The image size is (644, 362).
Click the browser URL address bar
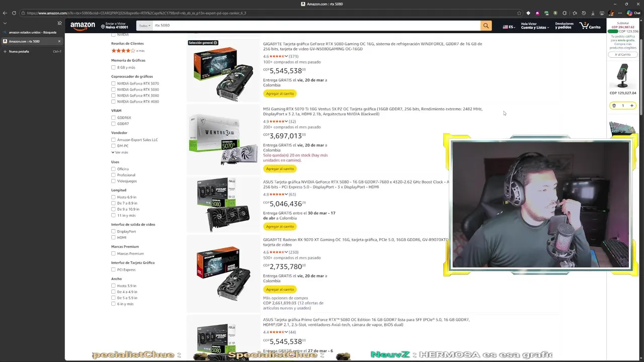272,13
